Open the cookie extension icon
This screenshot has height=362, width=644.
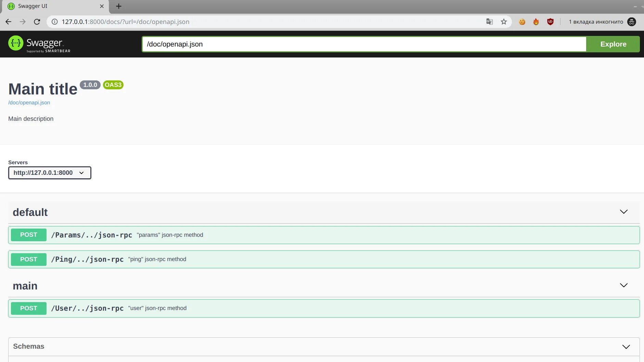pyautogui.click(x=522, y=22)
